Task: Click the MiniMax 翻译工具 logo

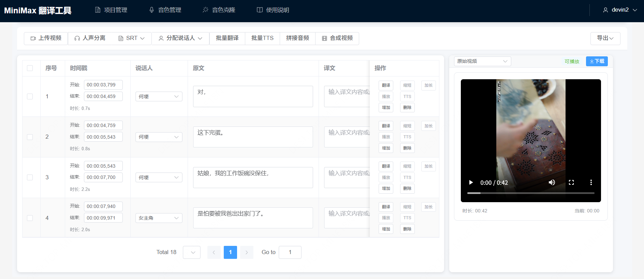Action: (x=38, y=11)
